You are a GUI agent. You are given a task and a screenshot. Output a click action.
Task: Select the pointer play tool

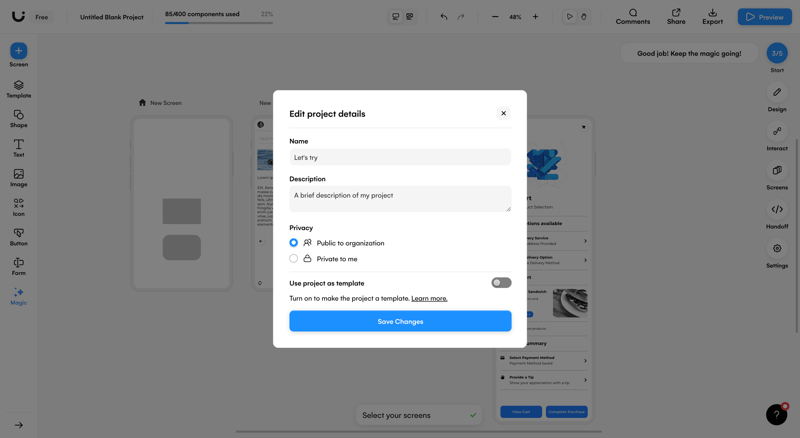[x=569, y=17]
